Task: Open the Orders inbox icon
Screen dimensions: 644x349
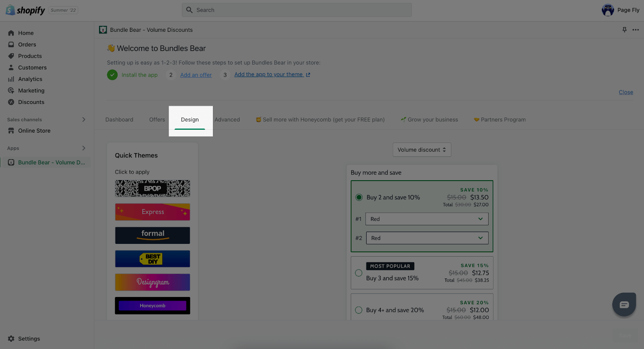Action: [x=11, y=44]
